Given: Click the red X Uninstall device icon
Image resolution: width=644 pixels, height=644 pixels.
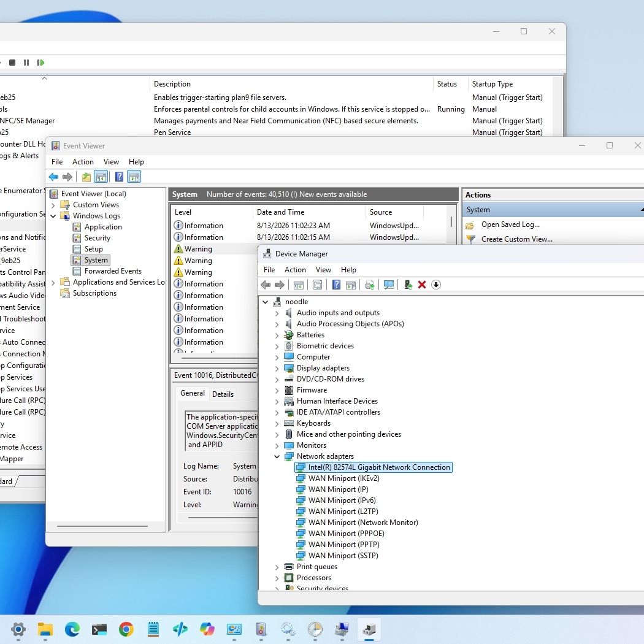Looking at the screenshot, I should click(x=422, y=285).
